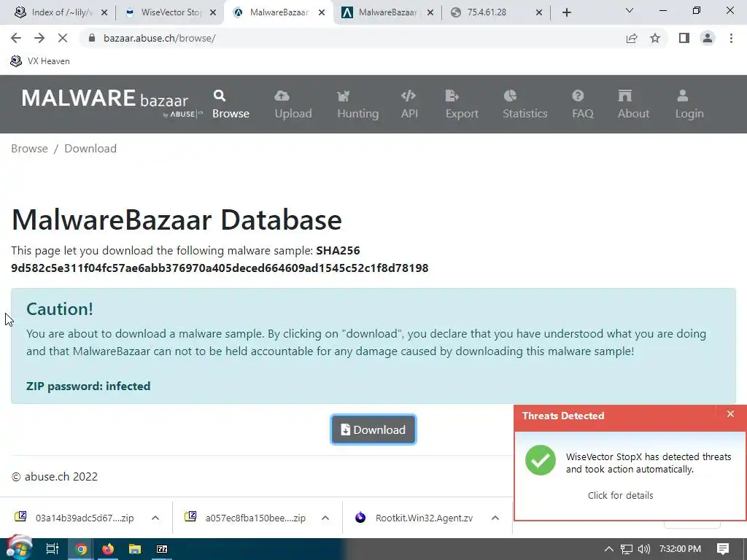Select ZIP password: infected text

[88, 386]
